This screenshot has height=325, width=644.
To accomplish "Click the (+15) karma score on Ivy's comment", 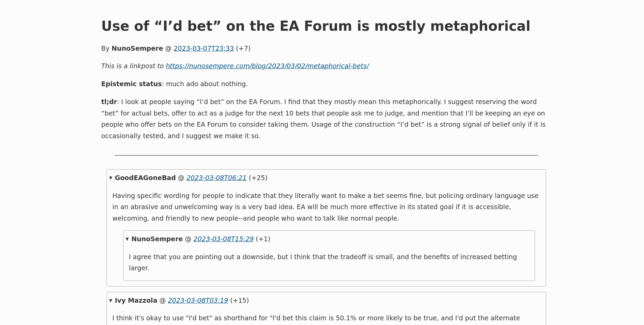I will coord(240,301).
